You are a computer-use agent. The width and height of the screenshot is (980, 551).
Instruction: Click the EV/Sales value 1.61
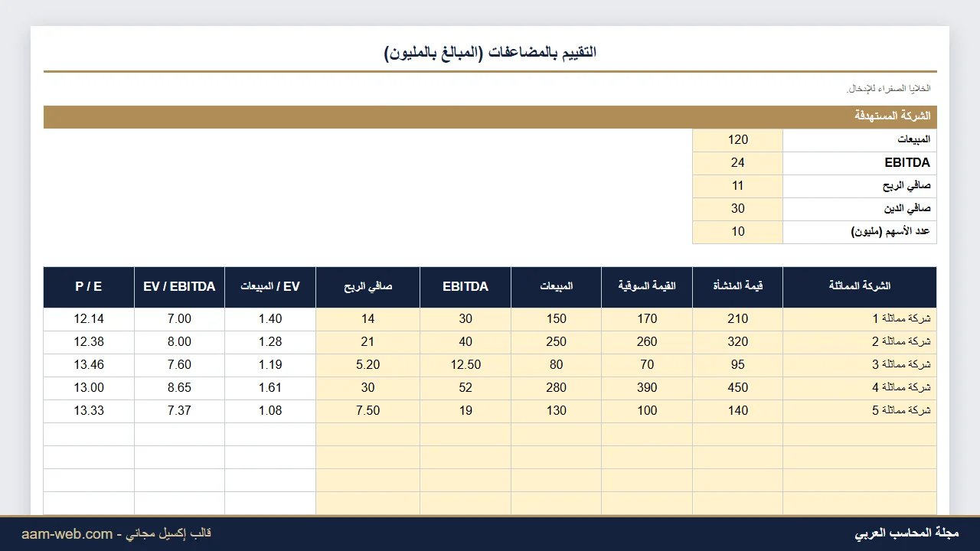(x=270, y=388)
